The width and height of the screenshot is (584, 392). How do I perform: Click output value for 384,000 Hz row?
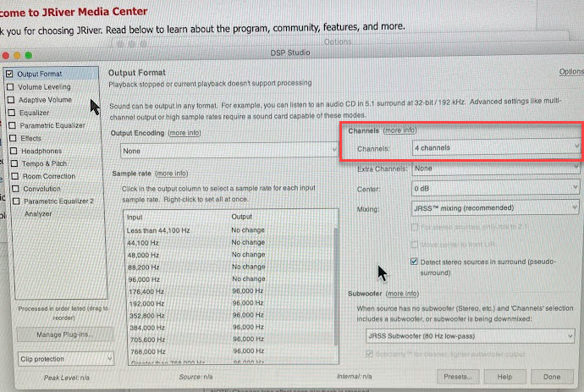[249, 327]
